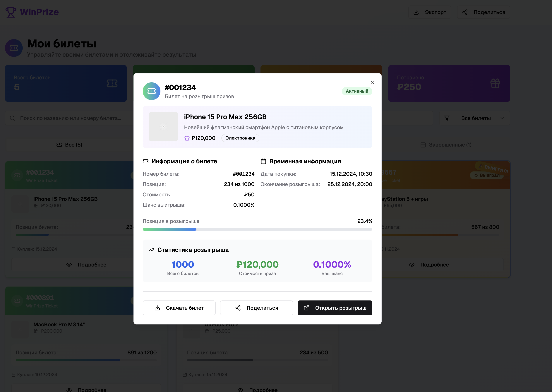Click the Потрачено ₽250 summary card

coord(449,83)
